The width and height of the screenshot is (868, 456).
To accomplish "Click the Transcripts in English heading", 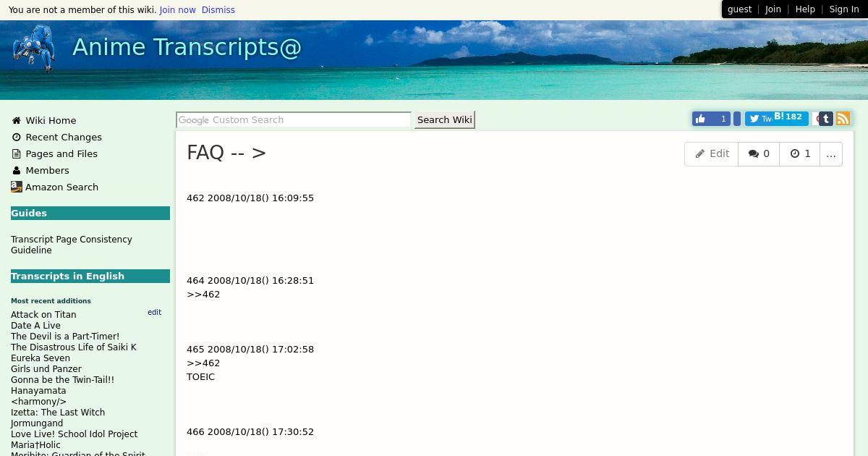I will coord(90,276).
